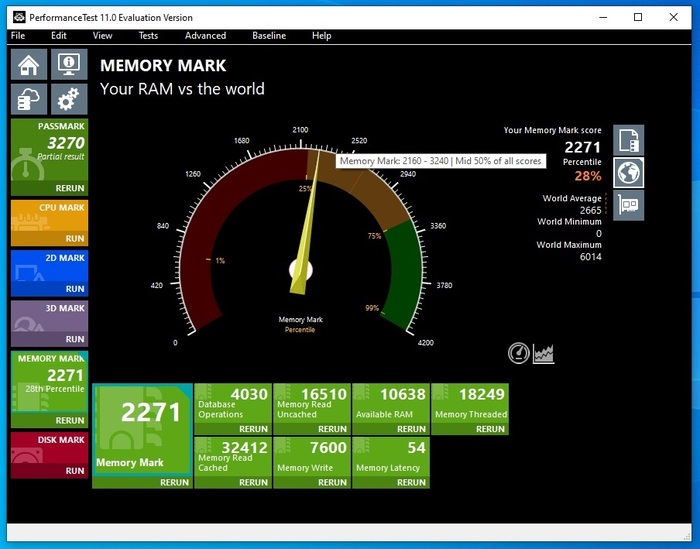Click the World Maximum 6014 value

tap(591, 257)
